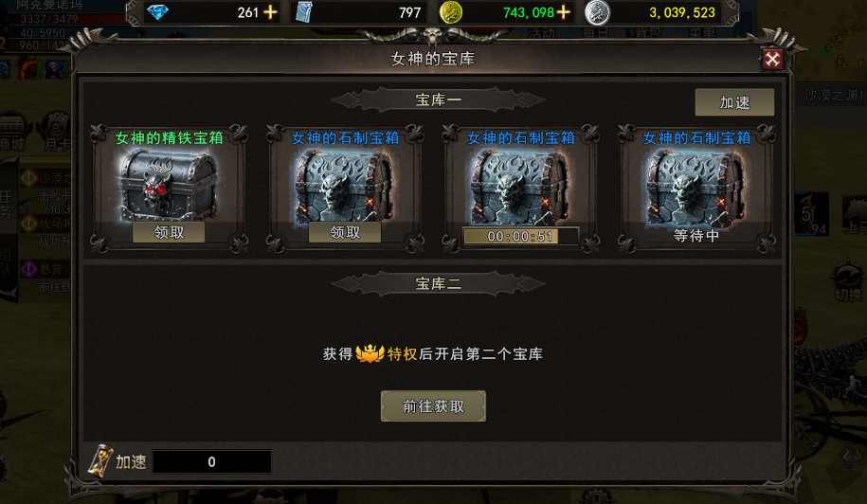Image resolution: width=867 pixels, height=504 pixels.
Task: Claim the first stone chest 领取 button
Action: pyautogui.click(x=345, y=233)
